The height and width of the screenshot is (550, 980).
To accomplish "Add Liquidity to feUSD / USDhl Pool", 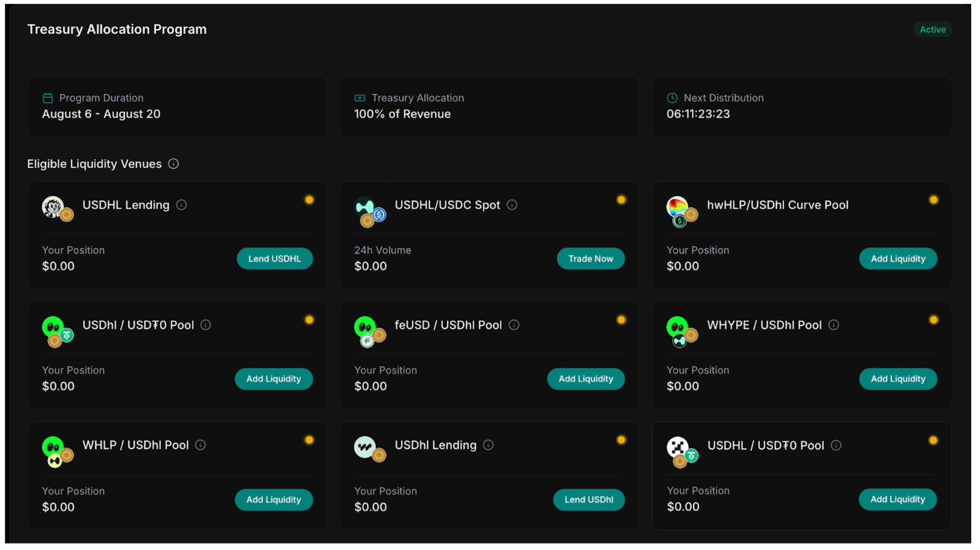I will (586, 379).
